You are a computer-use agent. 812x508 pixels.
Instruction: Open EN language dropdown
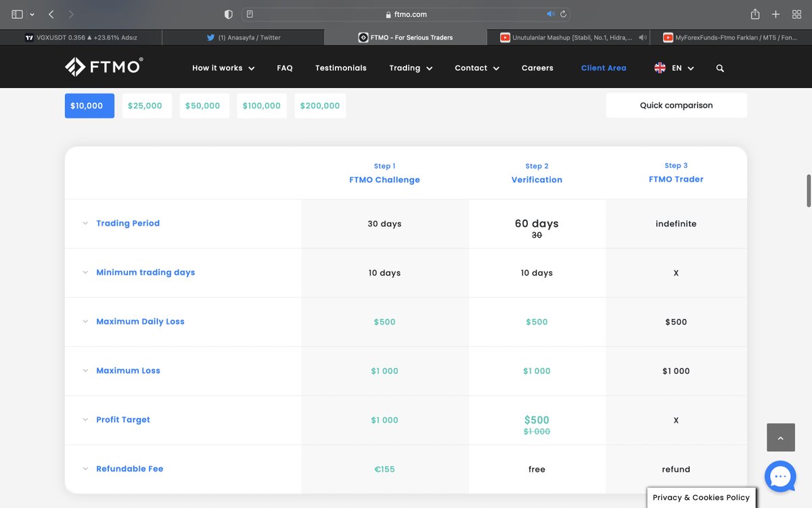683,68
